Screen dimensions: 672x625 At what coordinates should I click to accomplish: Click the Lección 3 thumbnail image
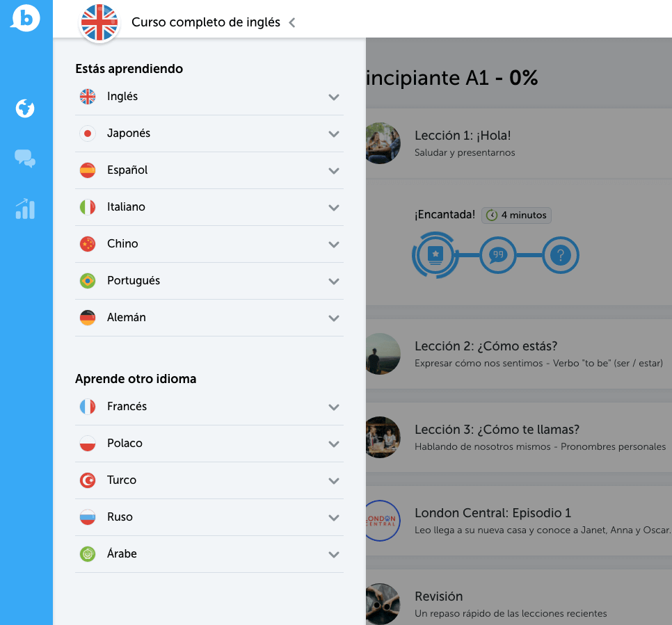point(382,437)
